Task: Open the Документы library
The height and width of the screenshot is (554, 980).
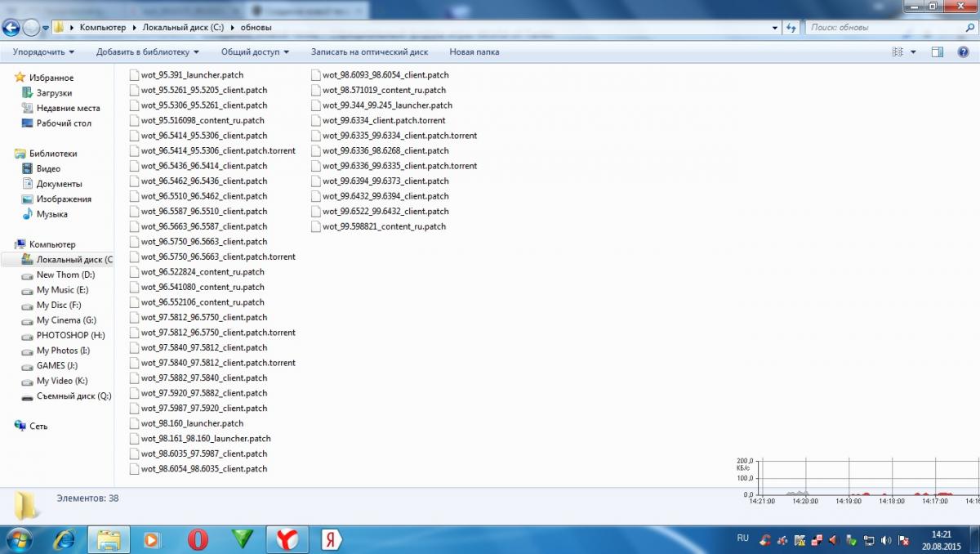Action: pyautogui.click(x=59, y=184)
